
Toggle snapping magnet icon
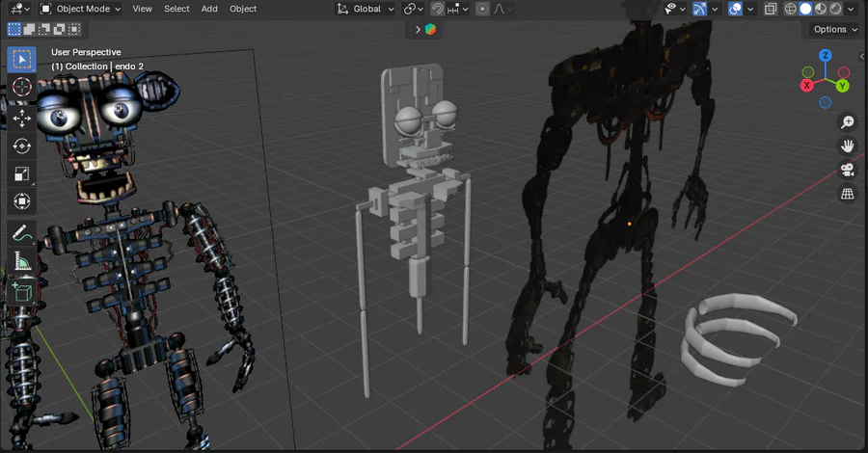tap(437, 9)
